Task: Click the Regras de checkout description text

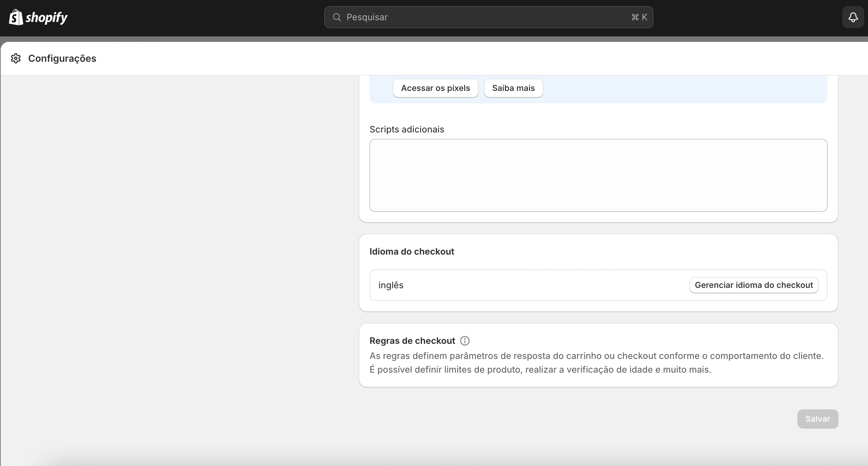Action: click(x=596, y=363)
